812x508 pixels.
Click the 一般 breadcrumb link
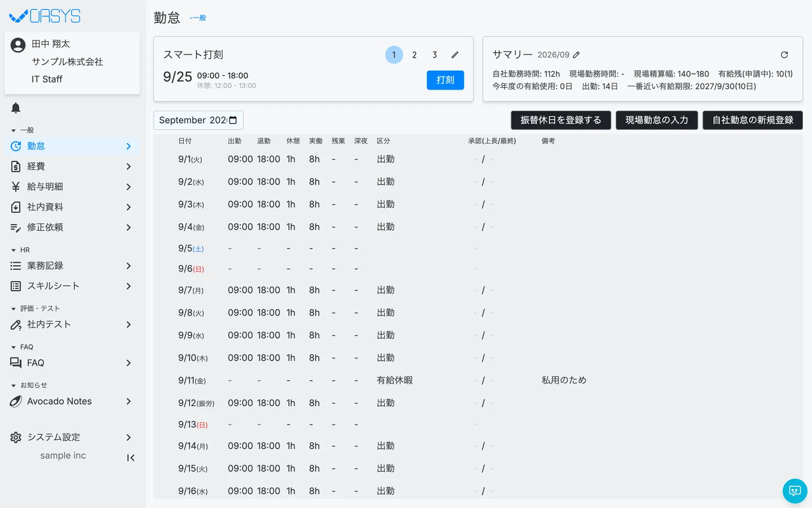(x=198, y=18)
